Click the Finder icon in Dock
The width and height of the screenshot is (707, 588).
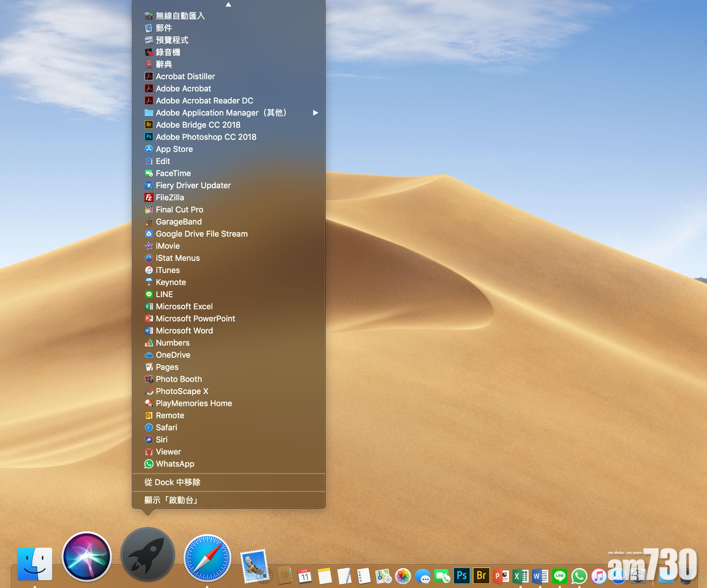(35, 564)
